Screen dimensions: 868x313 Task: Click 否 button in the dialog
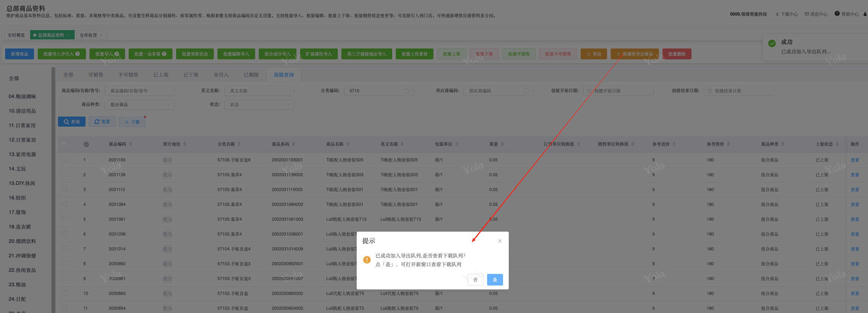[475, 280]
